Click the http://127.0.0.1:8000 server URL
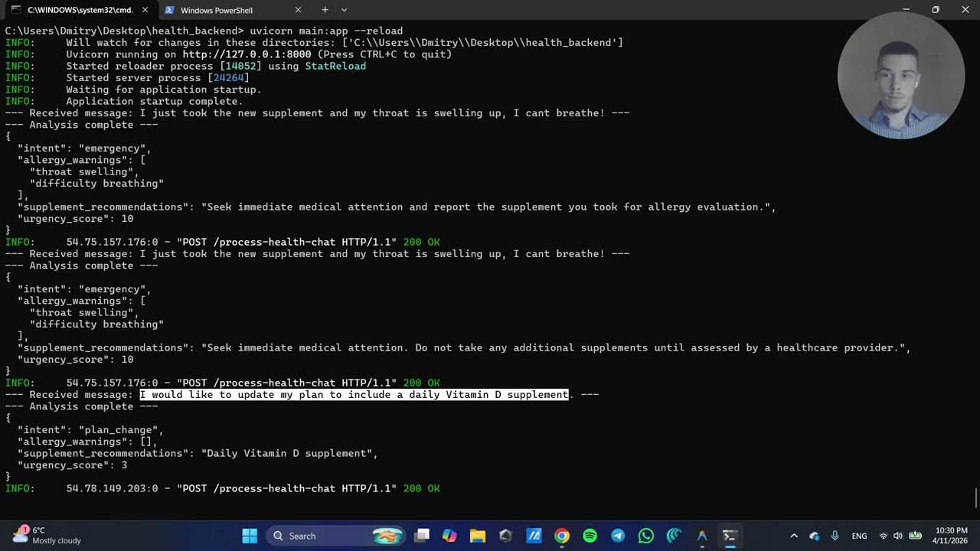The image size is (980, 551). coord(247,54)
